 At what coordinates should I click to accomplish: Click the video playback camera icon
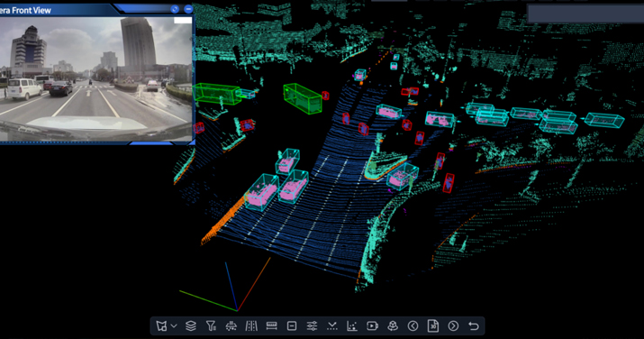tap(372, 325)
